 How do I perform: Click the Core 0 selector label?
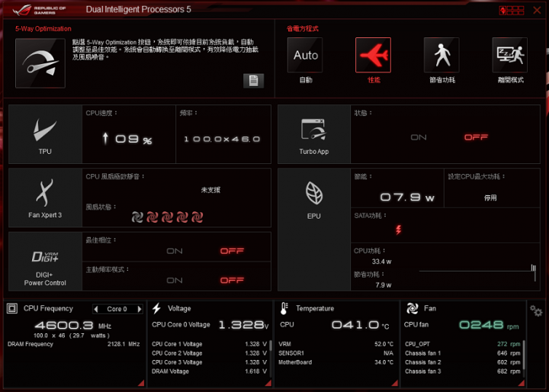pos(117,309)
